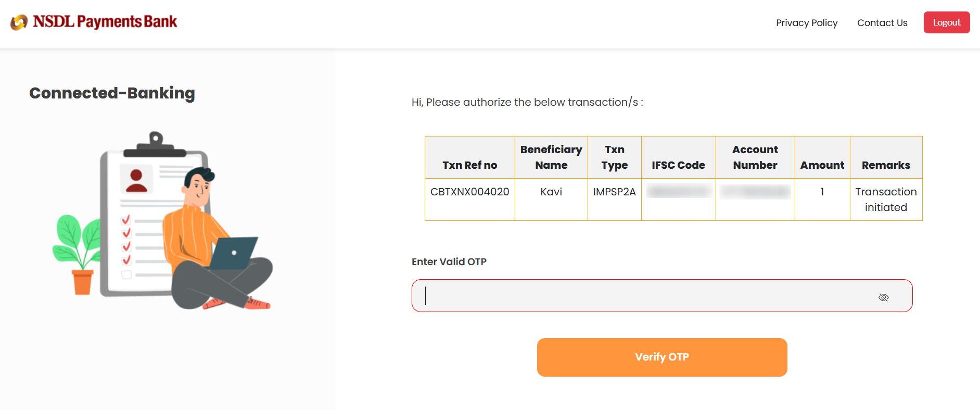Click the Remarks column header
Screen dimensions: 980x410
coord(886,165)
